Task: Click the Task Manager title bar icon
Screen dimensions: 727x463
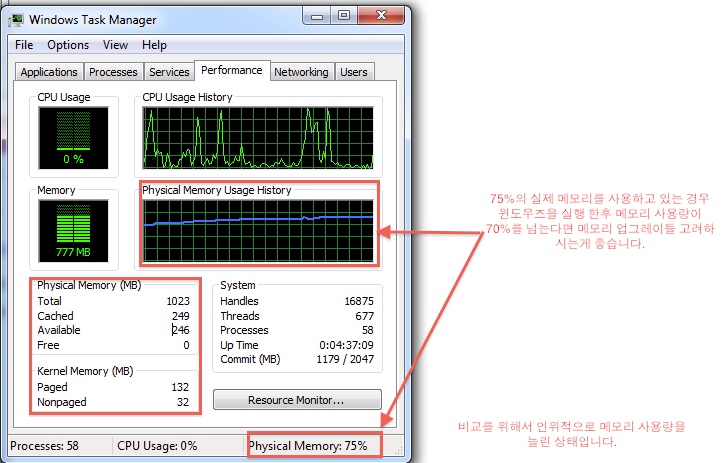Action: point(16,20)
